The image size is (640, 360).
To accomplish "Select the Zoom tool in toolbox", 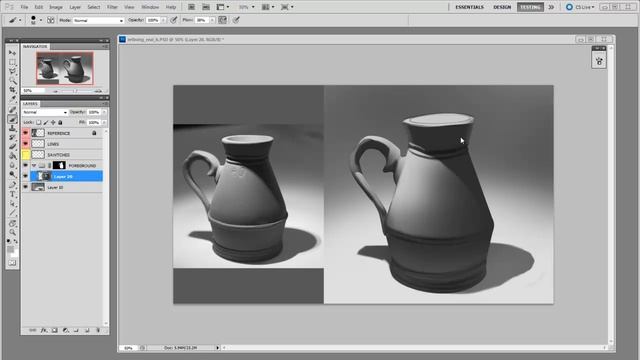I will [x=12, y=232].
